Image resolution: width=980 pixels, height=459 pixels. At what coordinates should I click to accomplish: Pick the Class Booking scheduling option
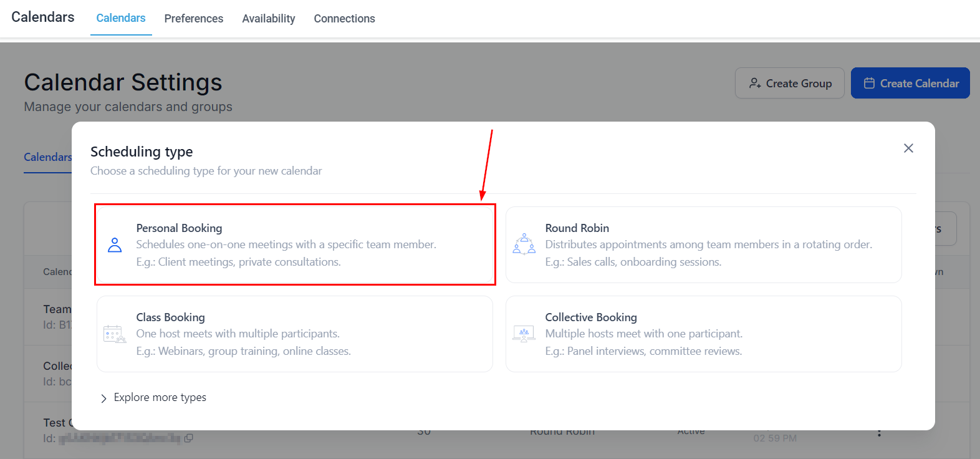pos(295,334)
